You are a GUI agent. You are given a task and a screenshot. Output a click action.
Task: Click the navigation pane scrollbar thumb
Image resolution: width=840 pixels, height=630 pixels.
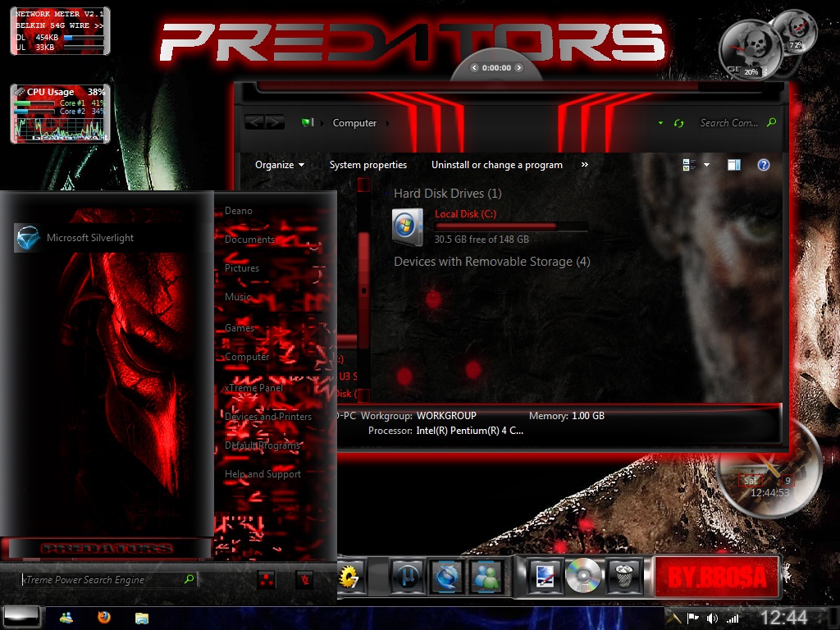(x=363, y=290)
